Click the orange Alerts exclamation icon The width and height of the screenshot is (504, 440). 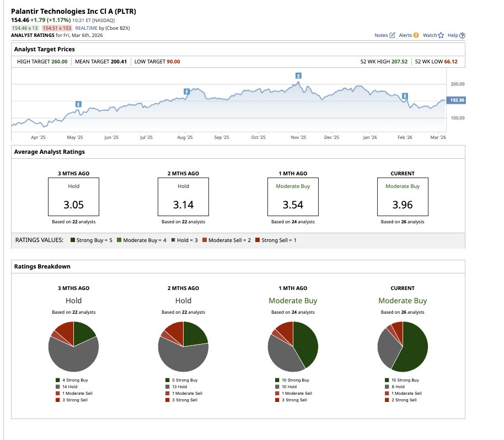(416, 35)
